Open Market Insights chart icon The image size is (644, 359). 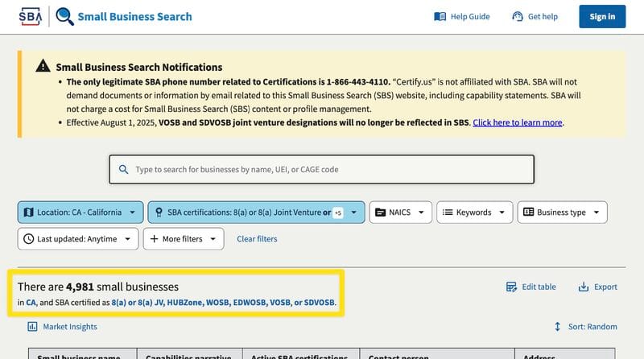32,327
